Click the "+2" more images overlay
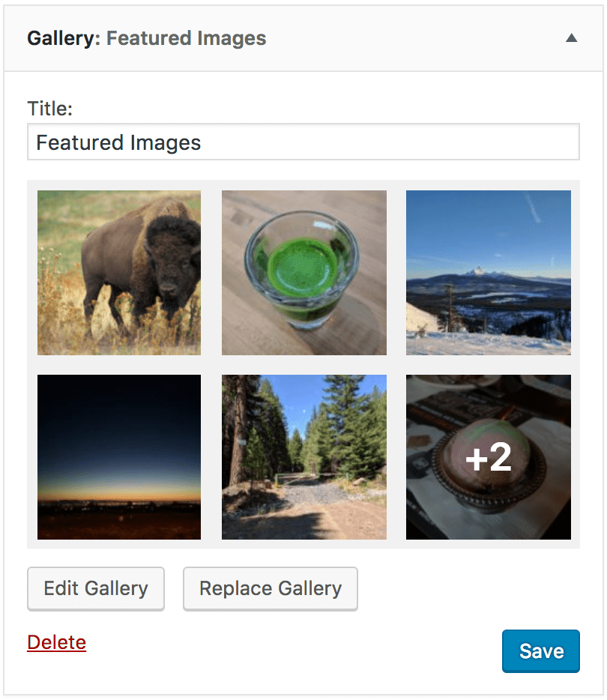The width and height of the screenshot is (607, 700). (489, 458)
